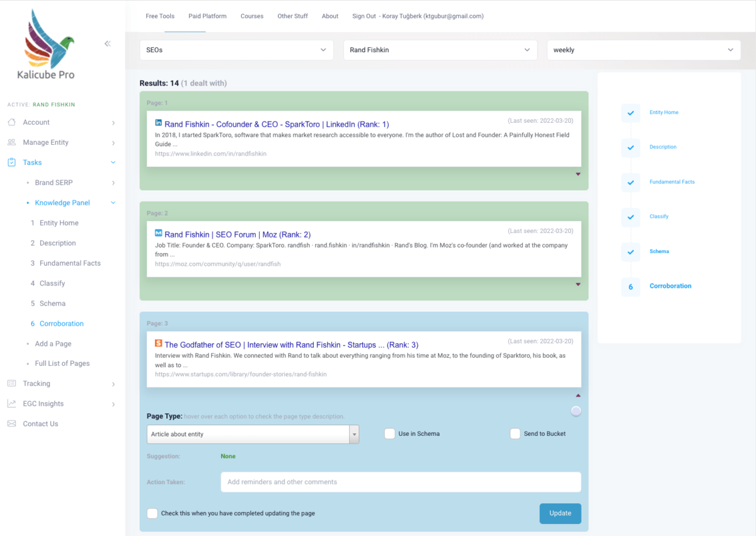The height and width of the screenshot is (536, 756).
Task: Click the Startups.com favicon on result 3
Action: pyautogui.click(x=159, y=344)
